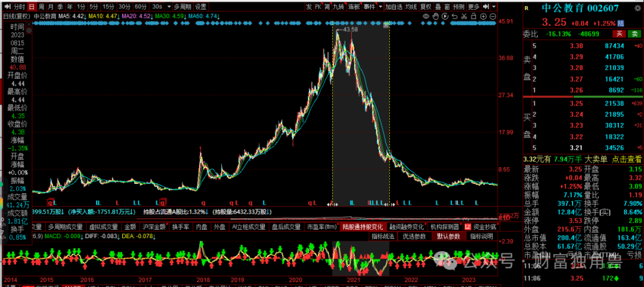Screen dimensions: 644x287
Task: Switch to 多周期成交量 indicator tab
Action: pos(66,227)
